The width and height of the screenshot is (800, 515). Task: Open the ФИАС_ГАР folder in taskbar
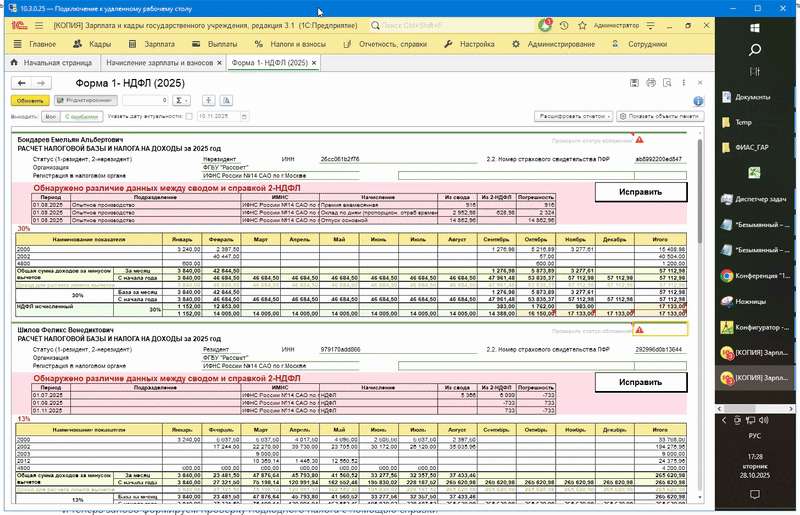(755, 148)
